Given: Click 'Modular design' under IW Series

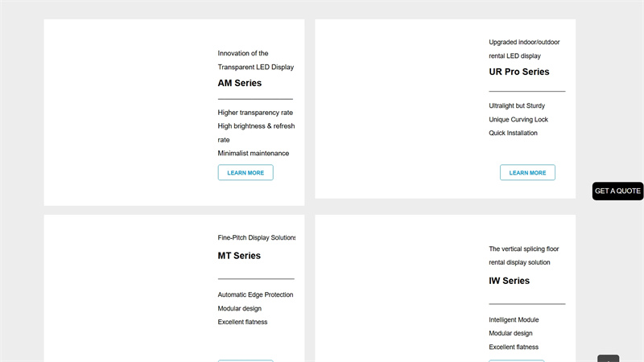Looking at the screenshot, I should coord(510,333).
